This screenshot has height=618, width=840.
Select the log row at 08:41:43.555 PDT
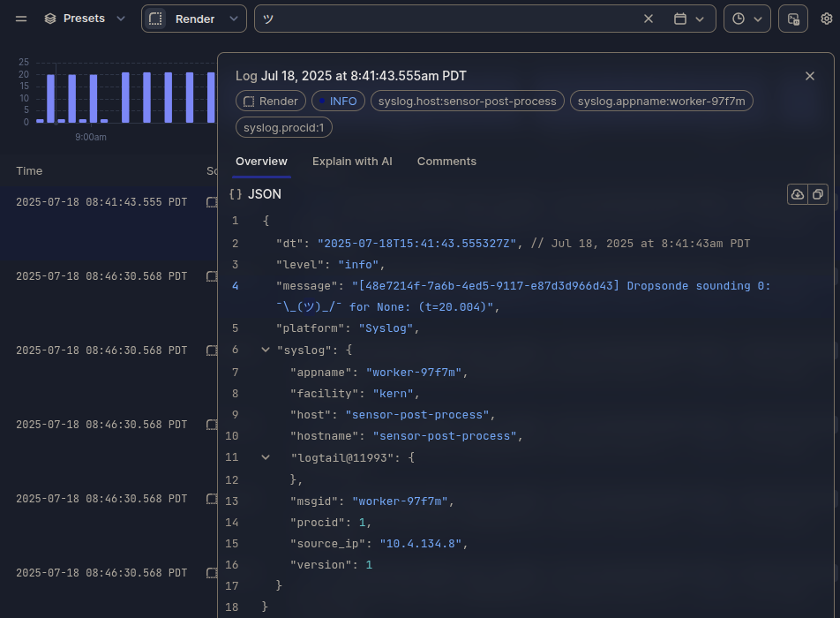[109, 223]
